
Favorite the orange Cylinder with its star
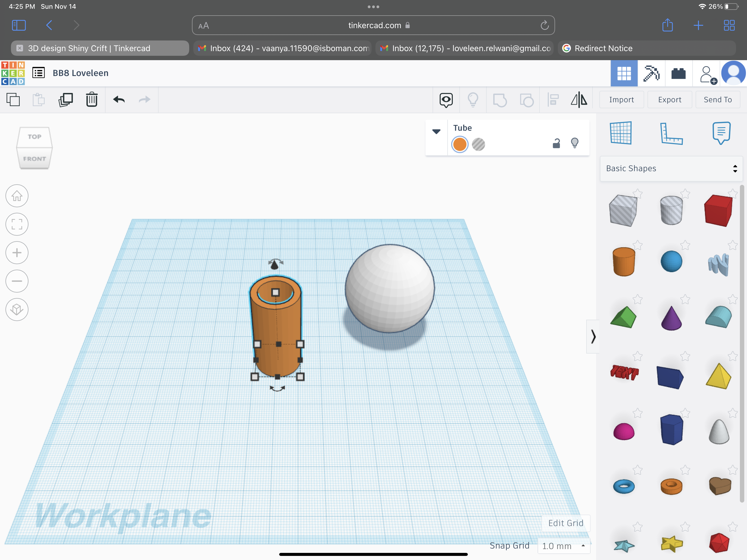point(638,245)
